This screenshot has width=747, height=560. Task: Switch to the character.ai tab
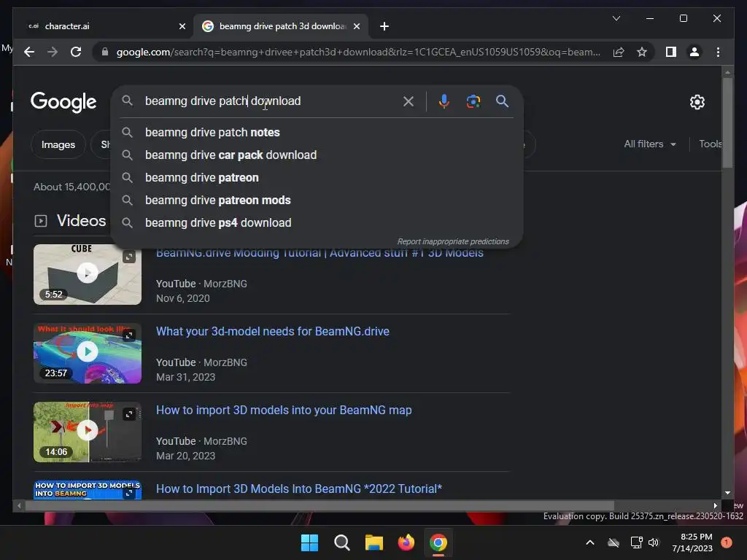pos(106,26)
